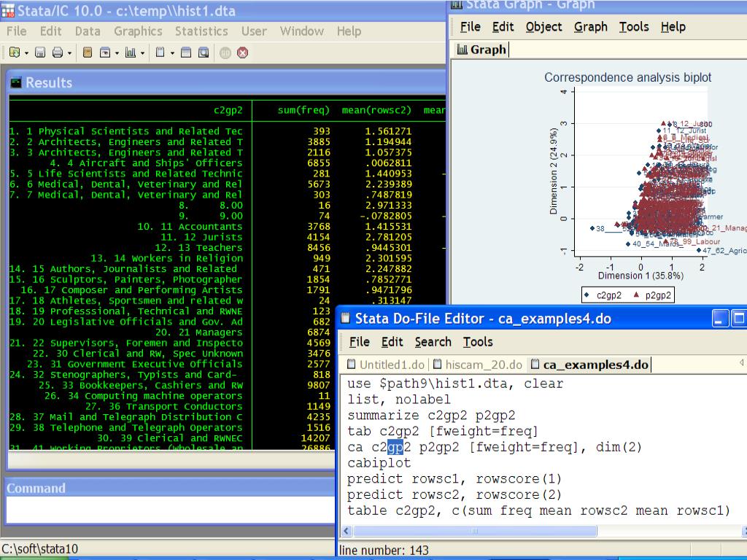
Task: Open the Stata main Edit menu
Action: [x=50, y=31]
